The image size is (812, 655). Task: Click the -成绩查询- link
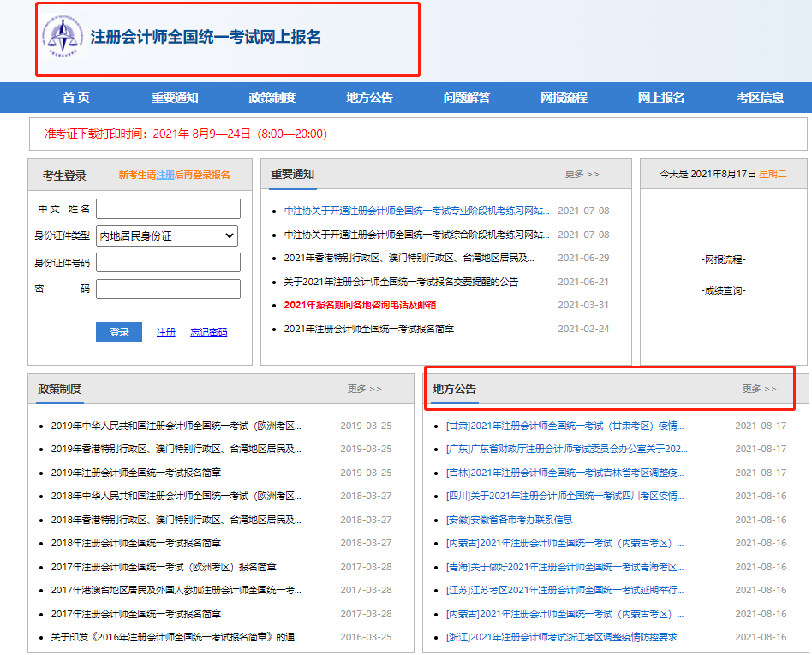[x=724, y=290]
